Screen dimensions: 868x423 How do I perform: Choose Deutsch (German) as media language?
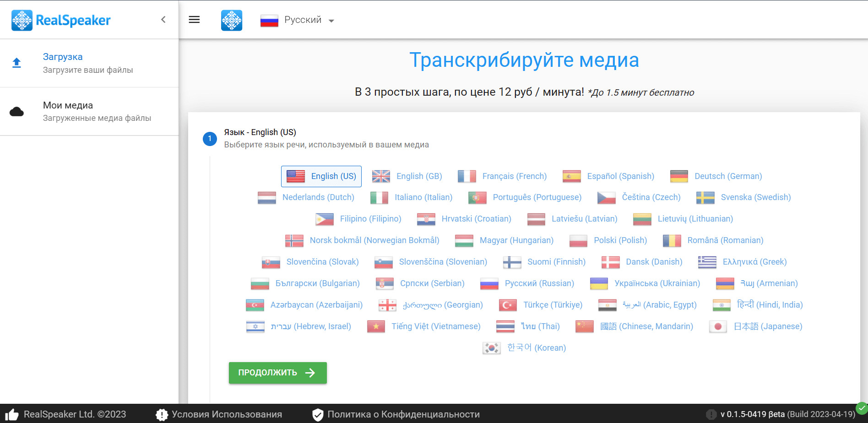pos(716,177)
